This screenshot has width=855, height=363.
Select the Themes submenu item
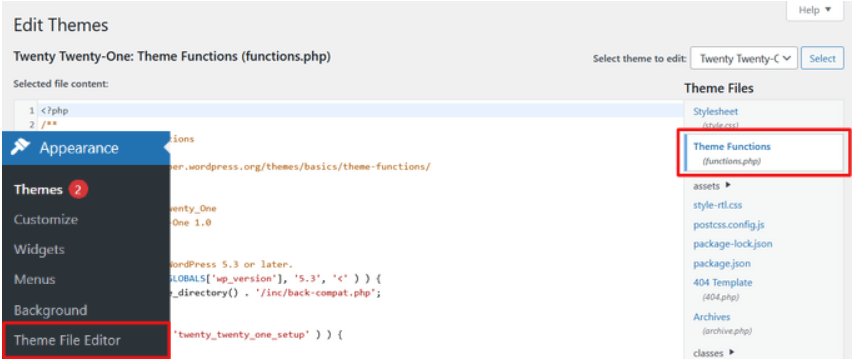pos(38,190)
